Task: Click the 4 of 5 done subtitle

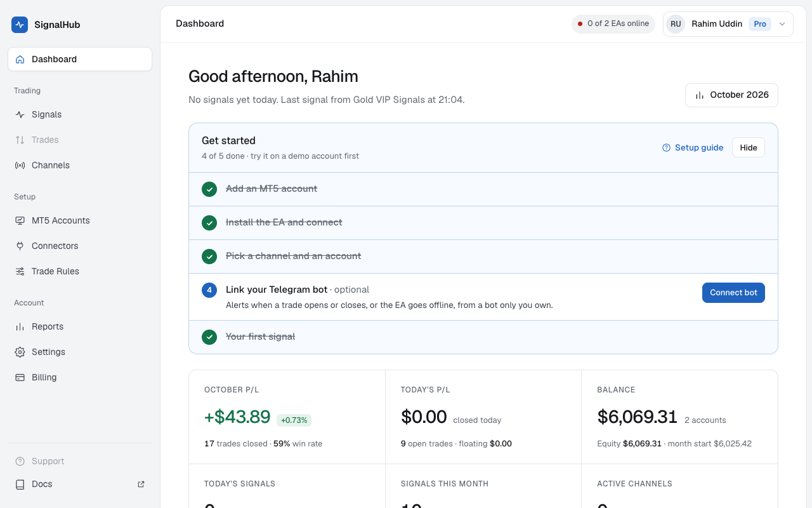Action: pyautogui.click(x=280, y=156)
